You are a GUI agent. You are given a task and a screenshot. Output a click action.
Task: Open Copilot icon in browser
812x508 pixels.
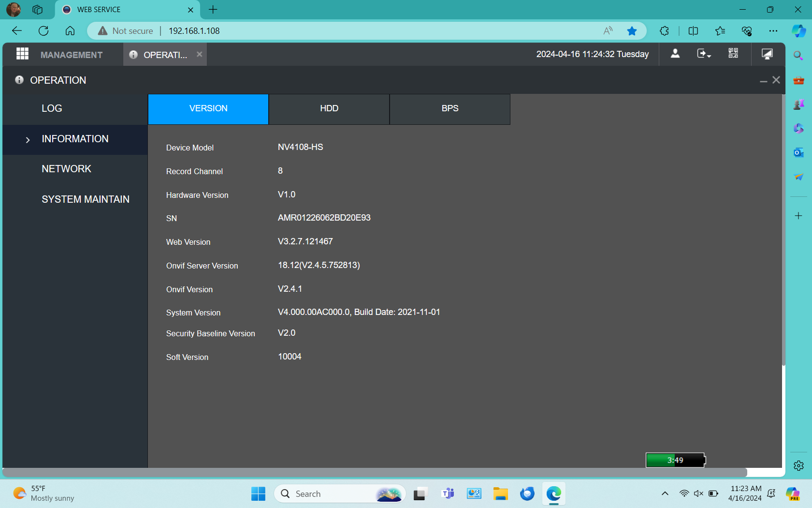(798, 31)
